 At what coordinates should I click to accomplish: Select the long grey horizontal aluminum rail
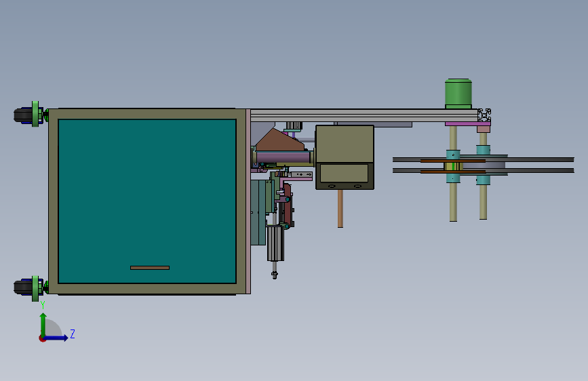pos(364,115)
